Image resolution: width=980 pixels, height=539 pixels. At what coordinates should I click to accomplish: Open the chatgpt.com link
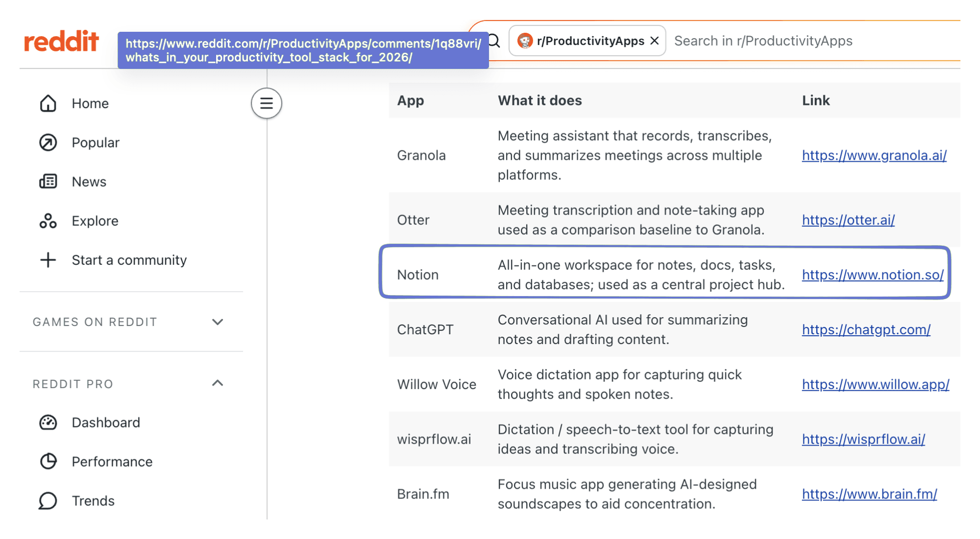pos(866,329)
